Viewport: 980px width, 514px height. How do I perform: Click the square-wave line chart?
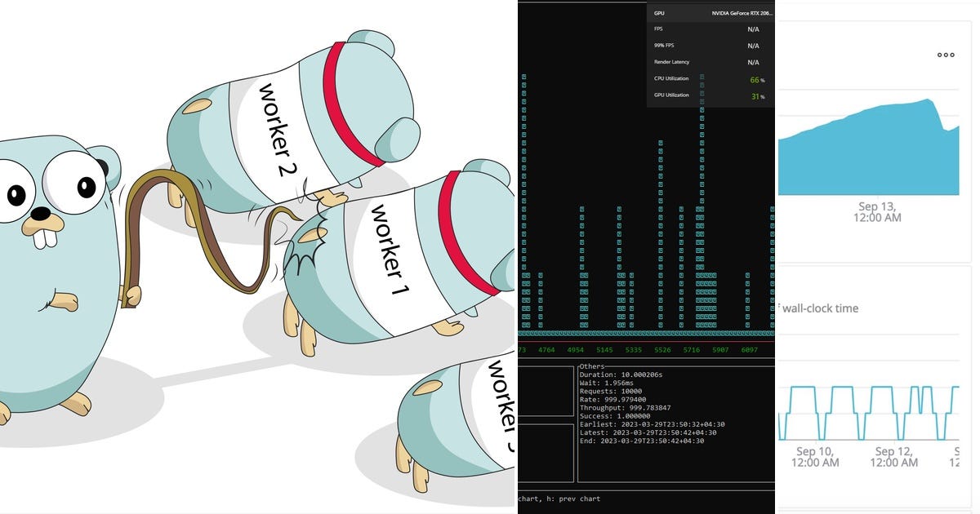point(869,413)
